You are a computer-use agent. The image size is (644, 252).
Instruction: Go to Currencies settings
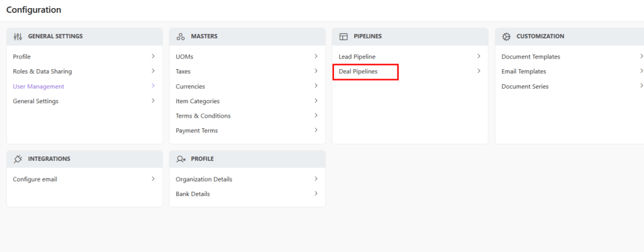coord(190,86)
